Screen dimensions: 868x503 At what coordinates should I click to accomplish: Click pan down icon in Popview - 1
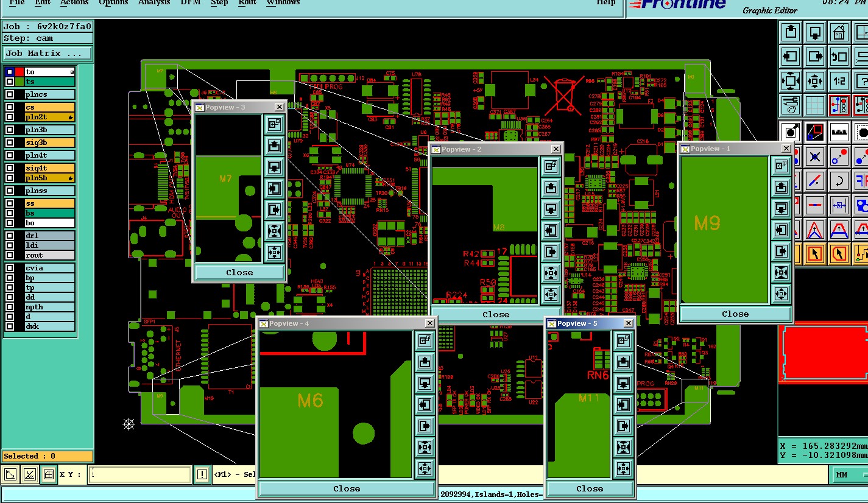click(x=781, y=208)
